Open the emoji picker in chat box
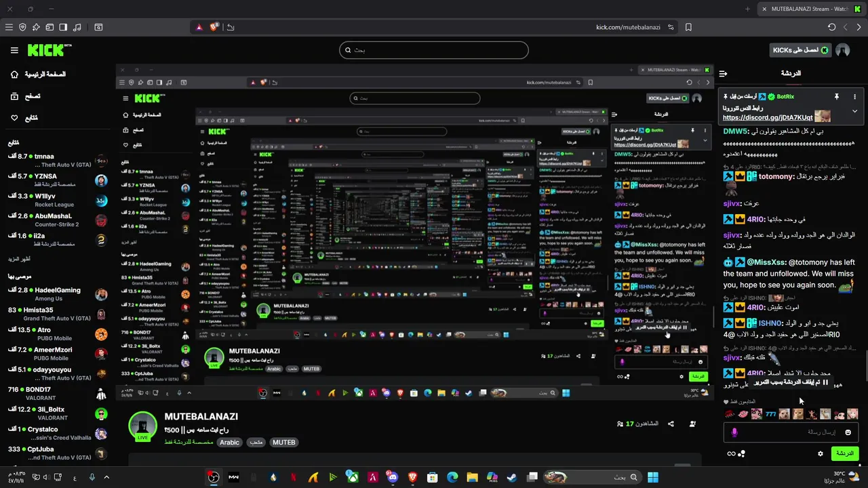868x488 pixels. coord(848,432)
